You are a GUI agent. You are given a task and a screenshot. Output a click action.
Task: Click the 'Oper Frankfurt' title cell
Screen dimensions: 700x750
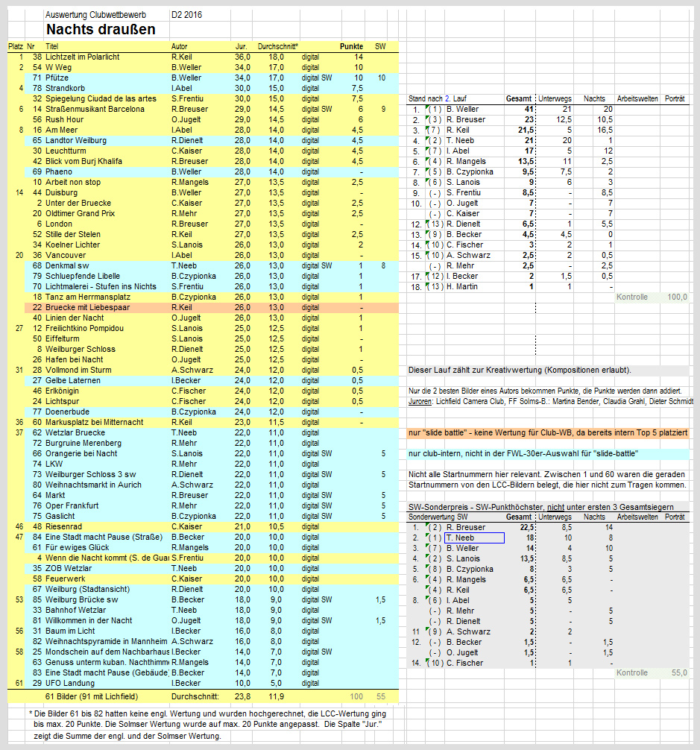click(72, 505)
